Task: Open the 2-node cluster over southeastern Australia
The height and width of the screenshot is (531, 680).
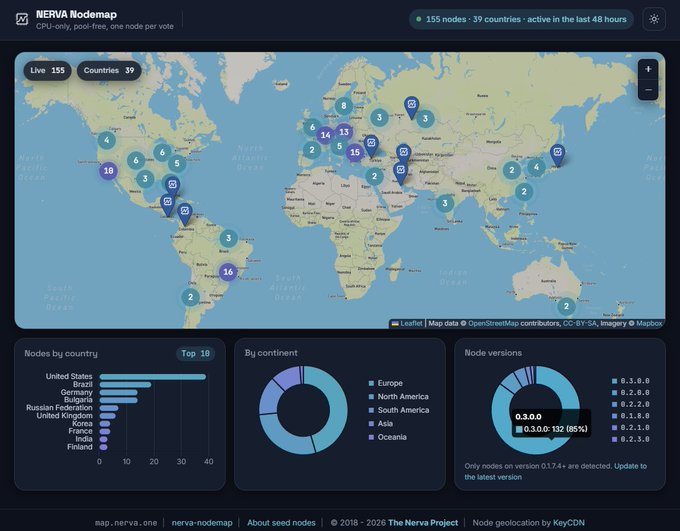Action: 566,306
